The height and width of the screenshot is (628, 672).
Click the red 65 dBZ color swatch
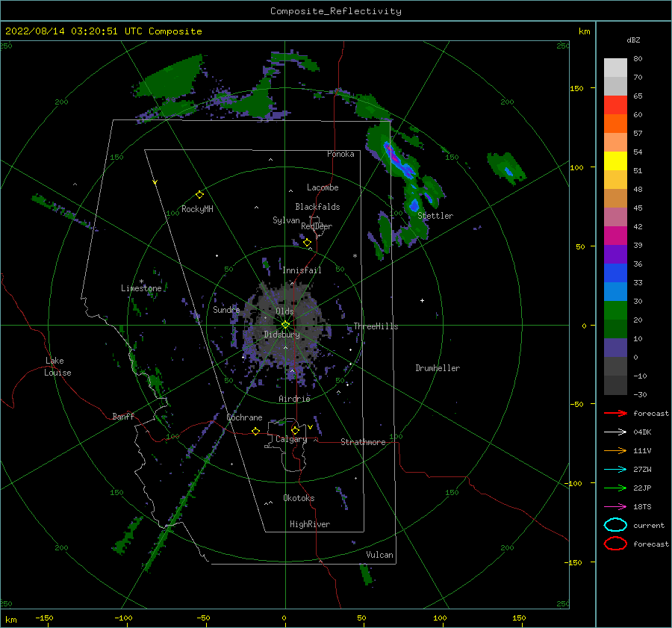[615, 105]
